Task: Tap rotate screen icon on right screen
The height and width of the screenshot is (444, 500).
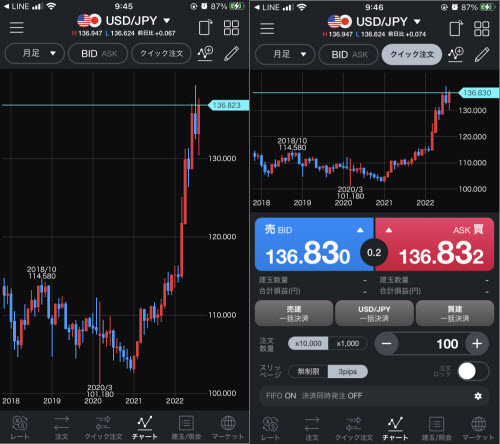Action: (456, 28)
